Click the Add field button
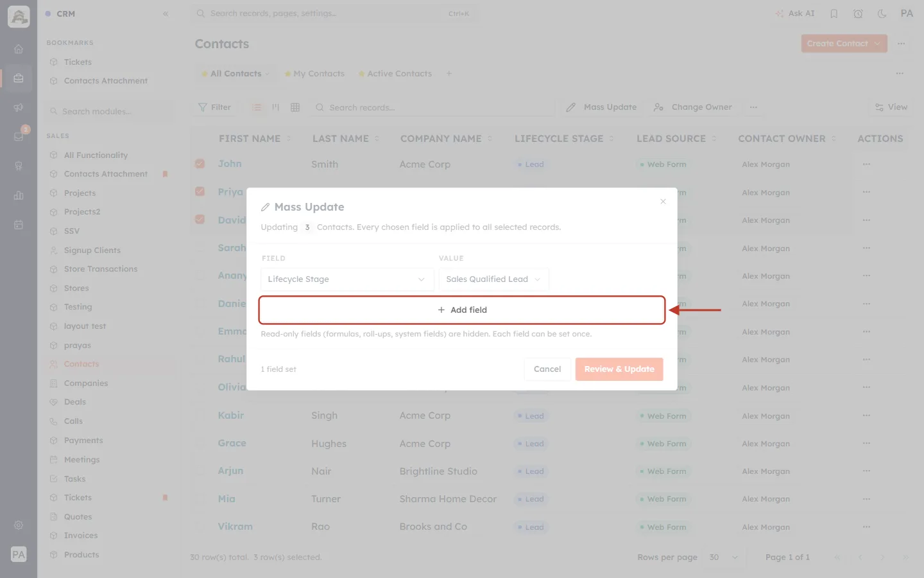924x578 pixels. pos(462,310)
